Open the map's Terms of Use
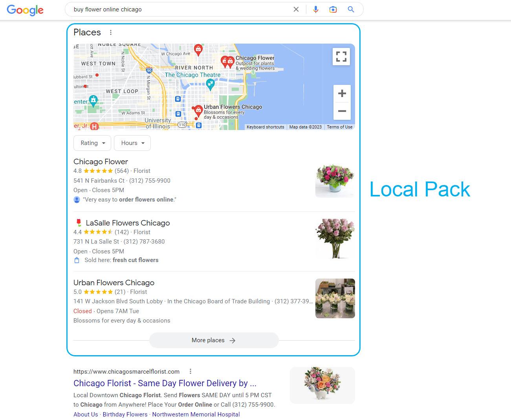Image resolution: width=511 pixels, height=420 pixels. pos(339,127)
